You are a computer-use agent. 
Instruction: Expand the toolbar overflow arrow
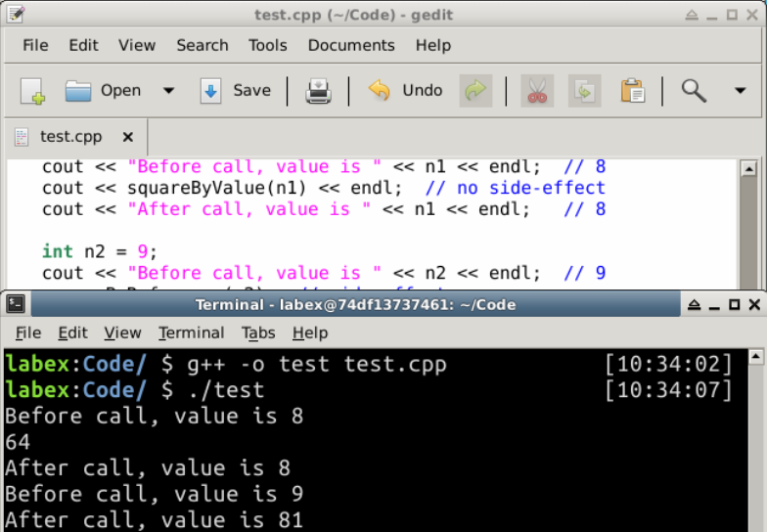[x=740, y=91]
